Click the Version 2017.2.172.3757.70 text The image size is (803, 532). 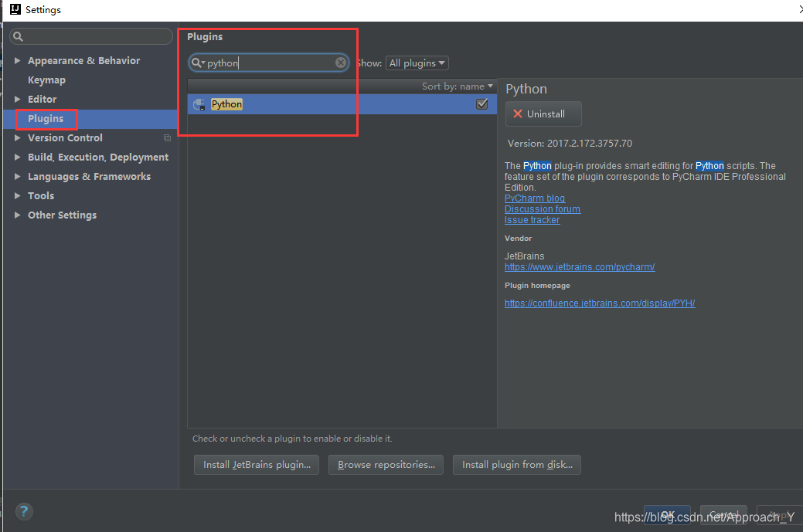click(570, 144)
